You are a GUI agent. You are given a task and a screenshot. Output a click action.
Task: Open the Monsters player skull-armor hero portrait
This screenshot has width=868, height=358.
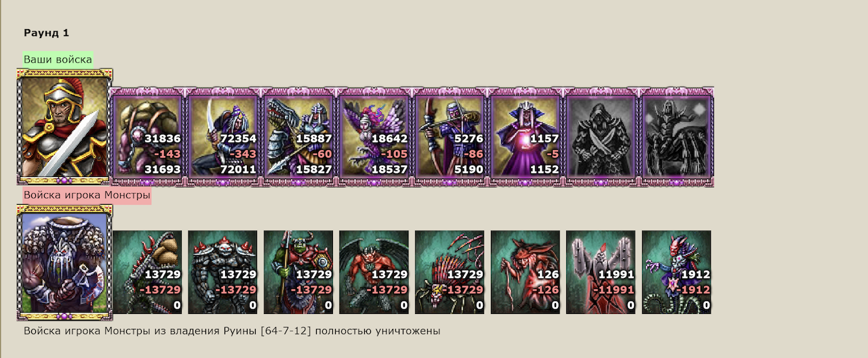click(64, 262)
